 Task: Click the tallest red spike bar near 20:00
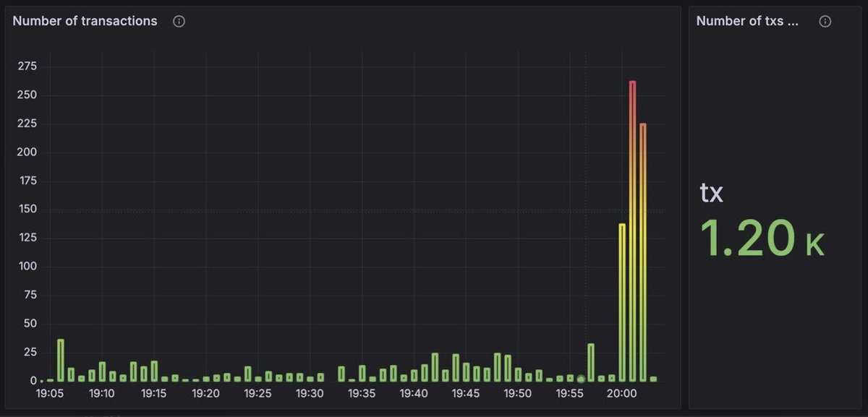point(631,231)
